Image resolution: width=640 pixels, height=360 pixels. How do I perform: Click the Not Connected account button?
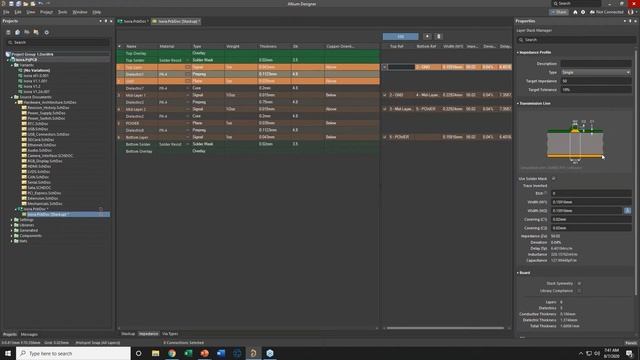[607, 12]
